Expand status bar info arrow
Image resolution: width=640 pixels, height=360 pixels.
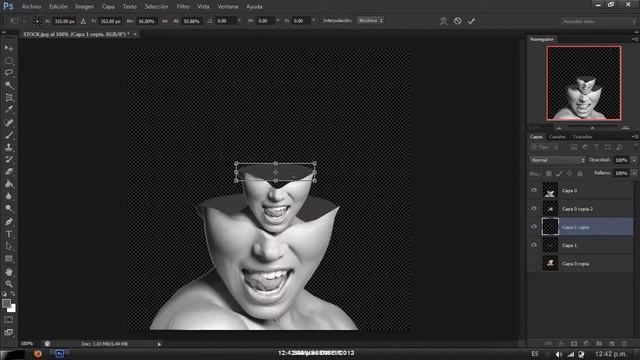[x=159, y=344]
